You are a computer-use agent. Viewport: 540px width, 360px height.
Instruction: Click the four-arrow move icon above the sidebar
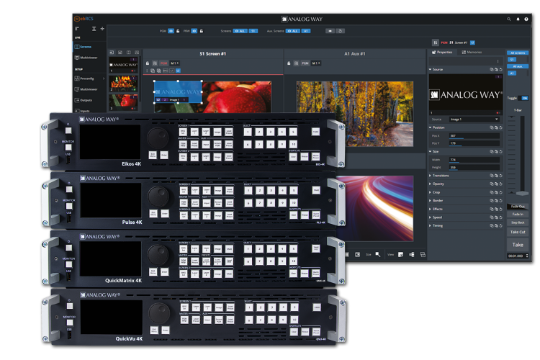[102, 29]
